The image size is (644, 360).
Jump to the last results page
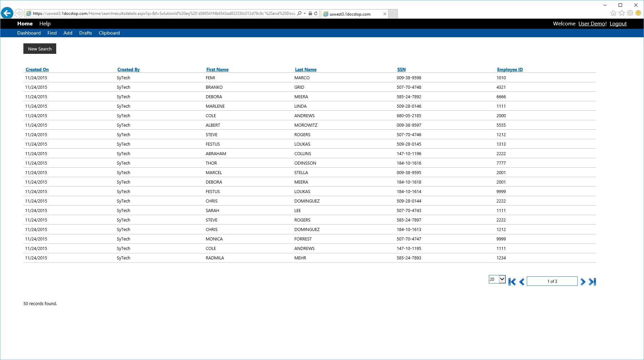click(592, 282)
